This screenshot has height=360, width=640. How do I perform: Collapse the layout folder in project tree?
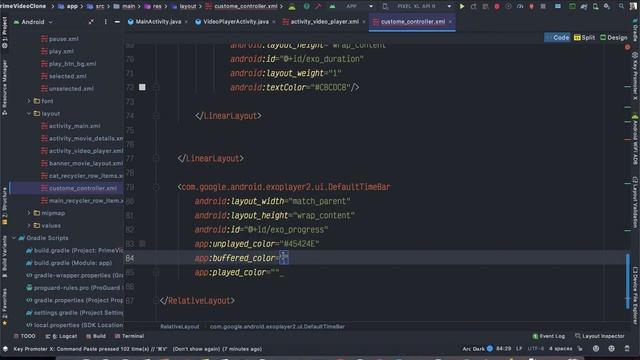click(x=29, y=113)
